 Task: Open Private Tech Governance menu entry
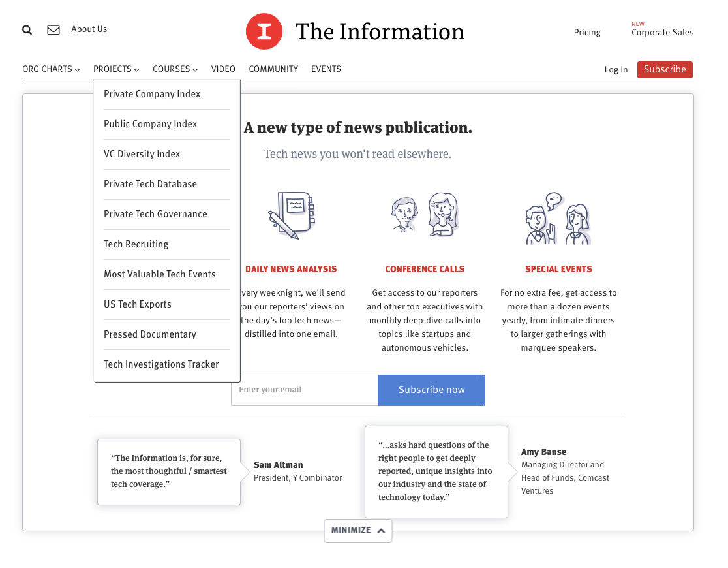coord(167,214)
